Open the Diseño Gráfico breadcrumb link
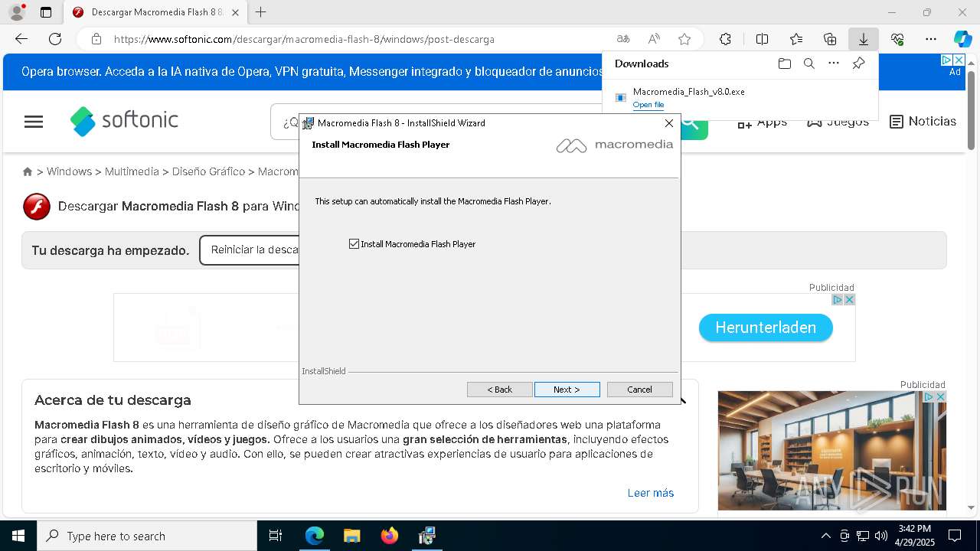 pyautogui.click(x=208, y=171)
